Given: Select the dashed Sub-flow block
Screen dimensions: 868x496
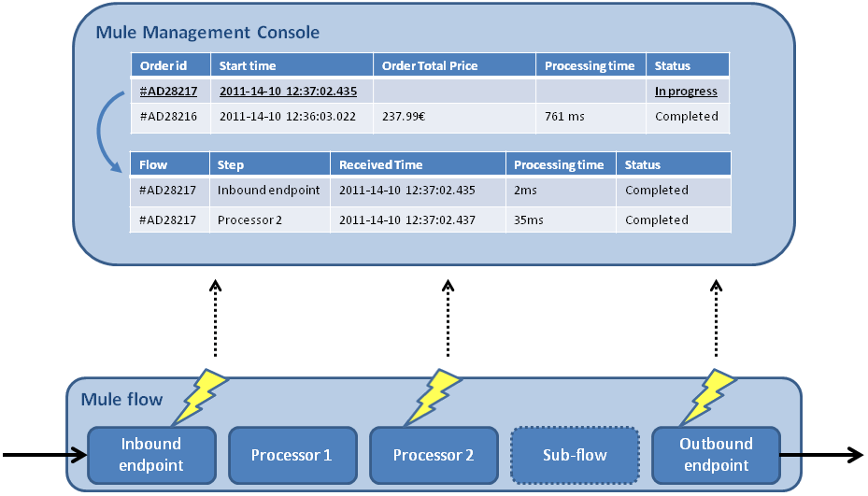Looking at the screenshot, I should pyautogui.click(x=575, y=456).
